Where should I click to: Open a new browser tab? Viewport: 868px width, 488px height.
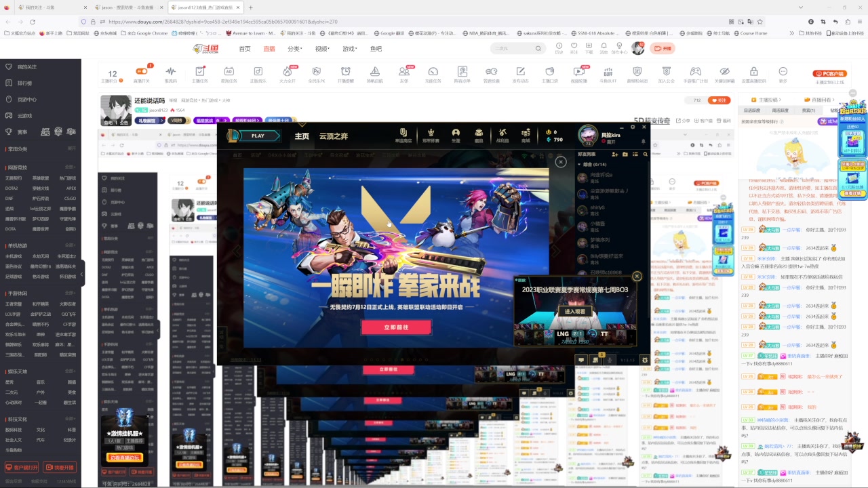point(250,7)
